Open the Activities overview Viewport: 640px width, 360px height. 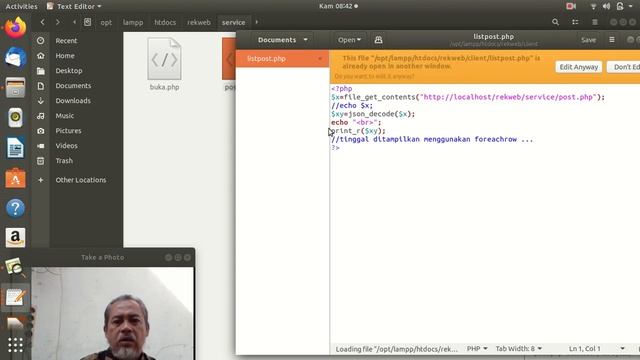tap(21, 6)
